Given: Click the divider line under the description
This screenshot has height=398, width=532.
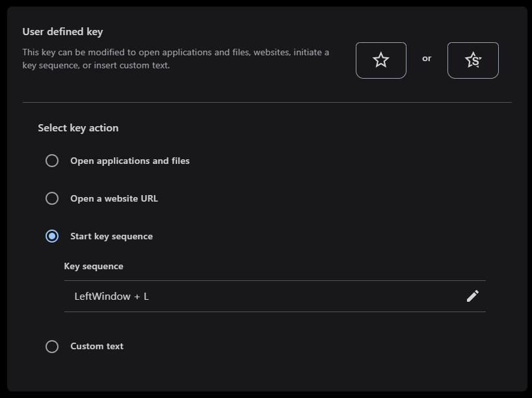Looking at the screenshot, I should tap(267, 102).
